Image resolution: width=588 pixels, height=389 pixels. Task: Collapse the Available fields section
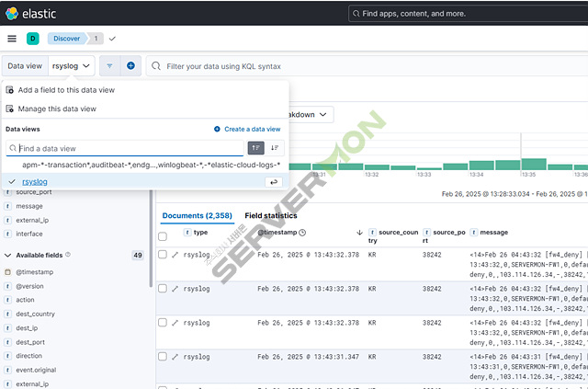pos(7,256)
